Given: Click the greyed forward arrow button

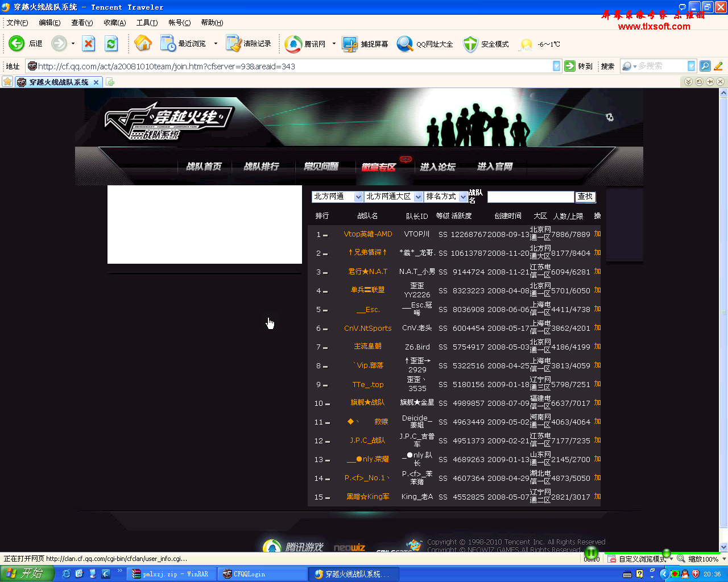Looking at the screenshot, I should tap(59, 43).
